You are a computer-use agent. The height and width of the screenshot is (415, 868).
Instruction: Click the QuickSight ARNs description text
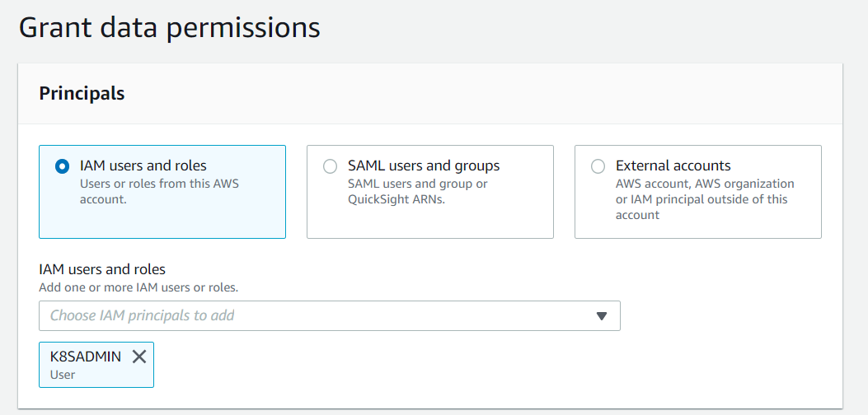[x=396, y=199]
